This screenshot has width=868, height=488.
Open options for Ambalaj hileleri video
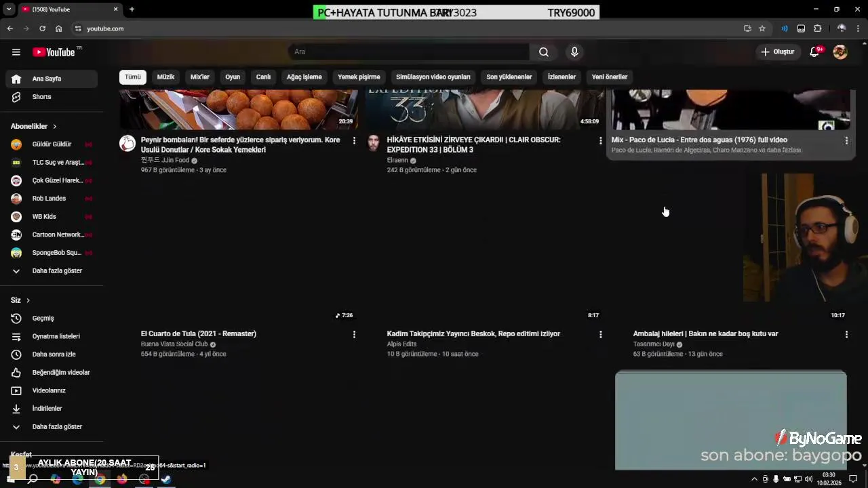coord(846,334)
